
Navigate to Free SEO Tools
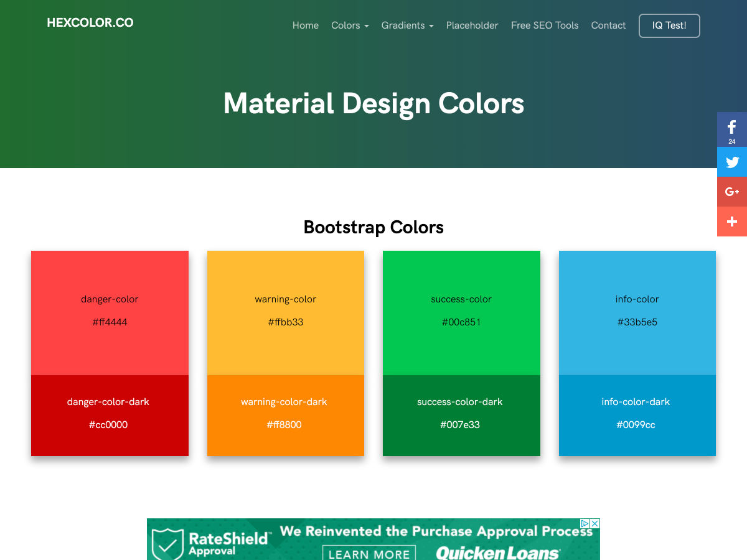click(x=545, y=26)
